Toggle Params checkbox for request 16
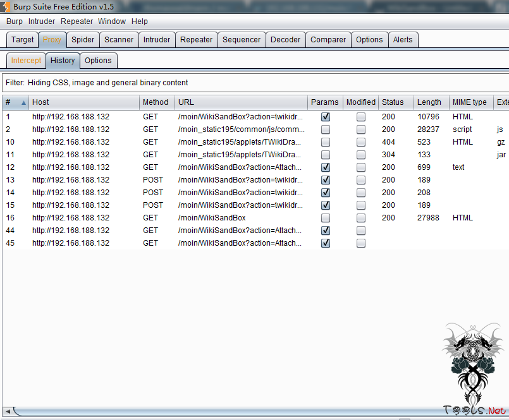 pyautogui.click(x=326, y=218)
